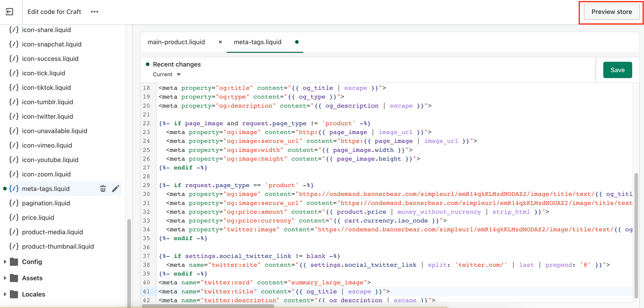Image resolution: width=644 pixels, height=308 pixels.
Task: Open the Current version dropdown
Action: coord(166,74)
